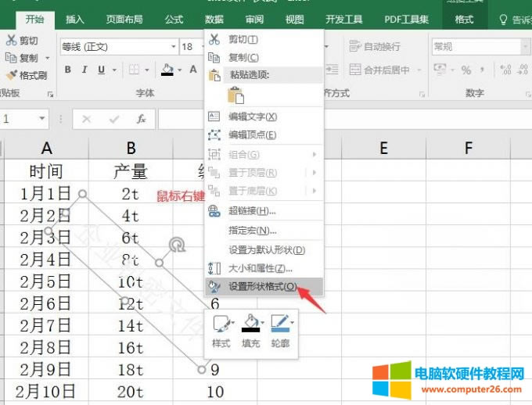Click the insert function fx icon
This screenshot has width=532, height=405.
click(142, 120)
